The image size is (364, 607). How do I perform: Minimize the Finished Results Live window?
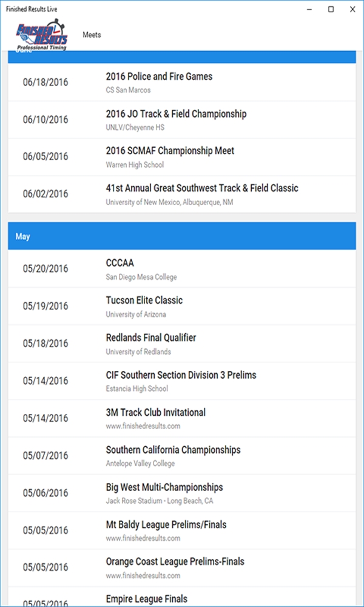(309, 9)
